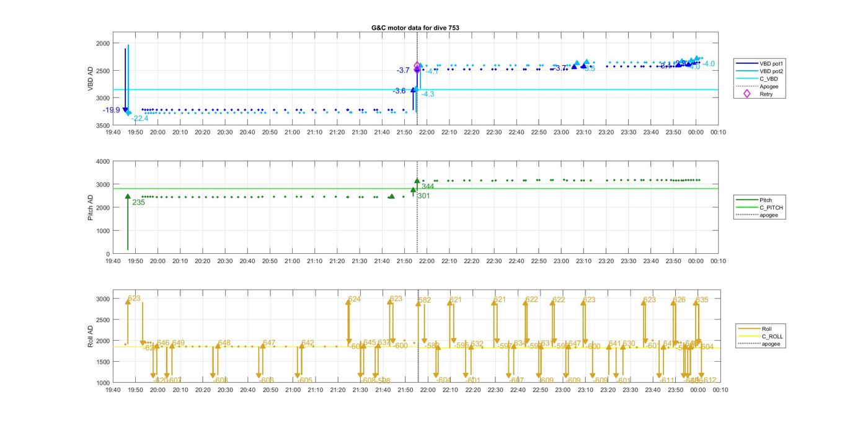The height and width of the screenshot is (430, 868).
Task: Select the "-3.6" data label in the VBD plot
Action: tap(399, 91)
